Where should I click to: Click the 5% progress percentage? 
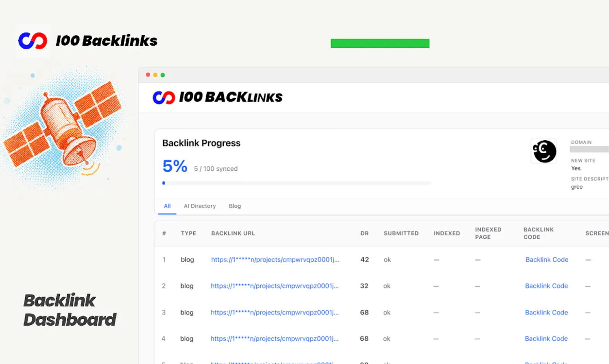(175, 166)
